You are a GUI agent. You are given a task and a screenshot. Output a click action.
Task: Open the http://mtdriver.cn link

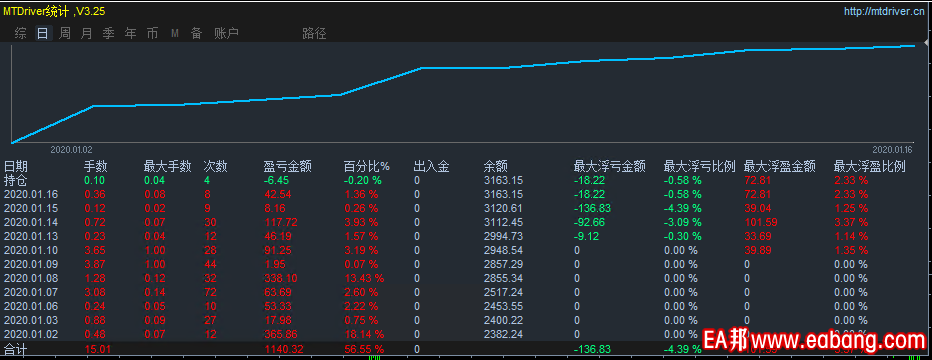pyautogui.click(x=884, y=11)
